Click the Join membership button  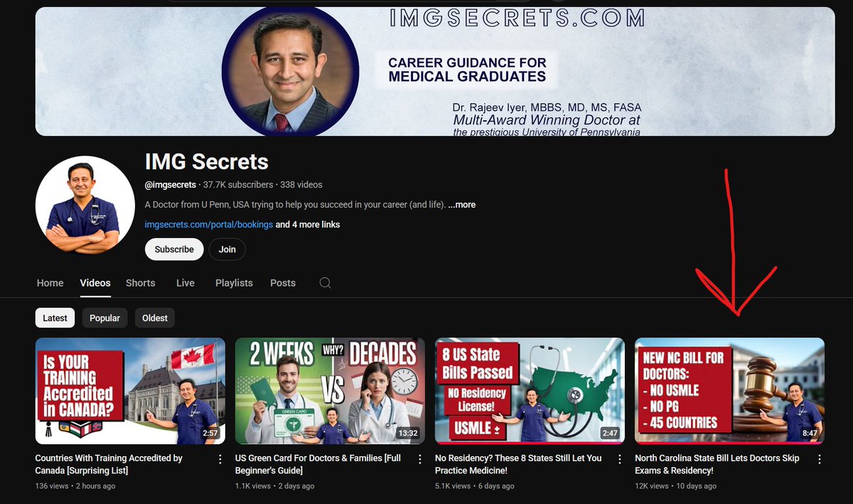pyautogui.click(x=227, y=250)
